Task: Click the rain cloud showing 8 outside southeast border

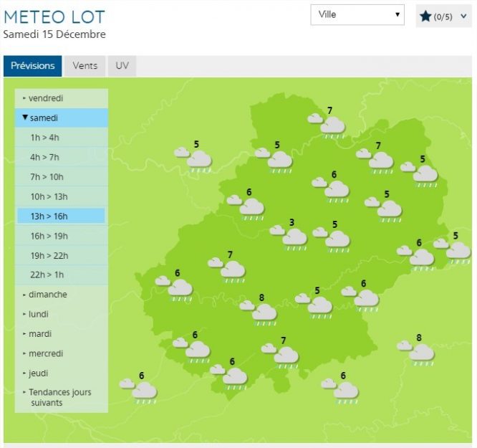Action: 416,351
